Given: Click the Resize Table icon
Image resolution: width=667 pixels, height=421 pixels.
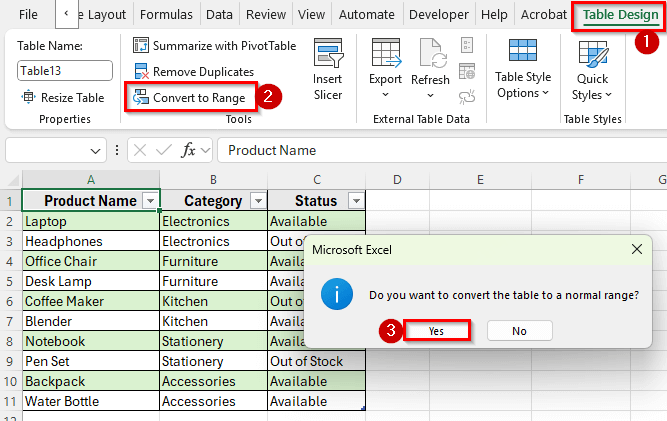Looking at the screenshot, I should point(29,97).
